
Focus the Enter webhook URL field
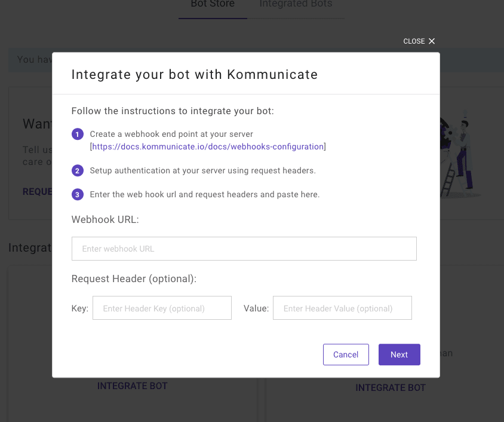coord(244,249)
